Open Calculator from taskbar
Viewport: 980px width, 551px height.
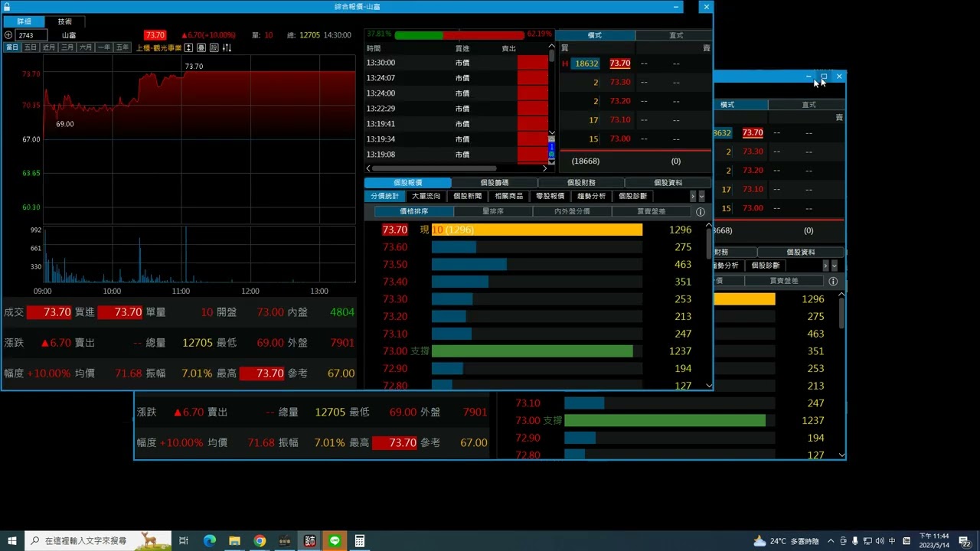[x=360, y=541]
